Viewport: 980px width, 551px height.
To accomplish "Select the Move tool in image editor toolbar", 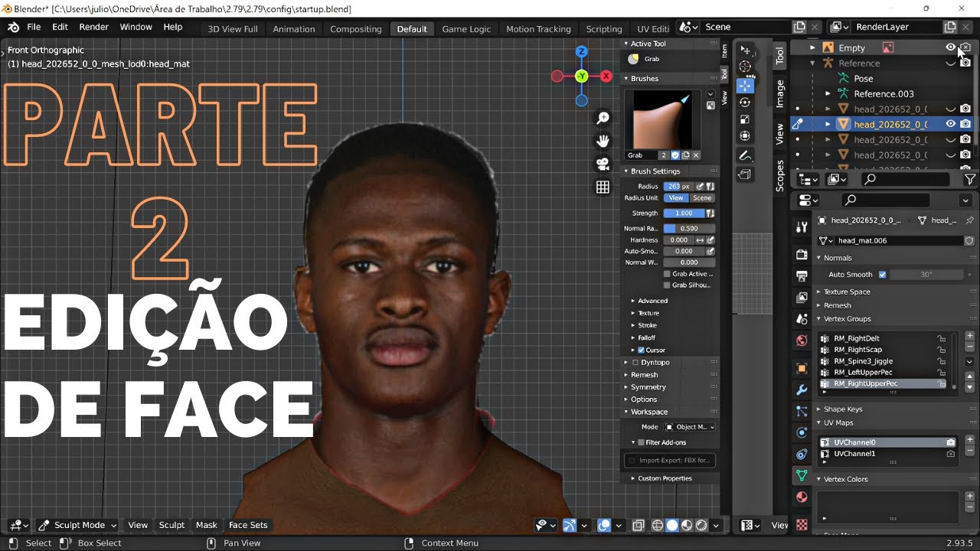I will coord(745,86).
